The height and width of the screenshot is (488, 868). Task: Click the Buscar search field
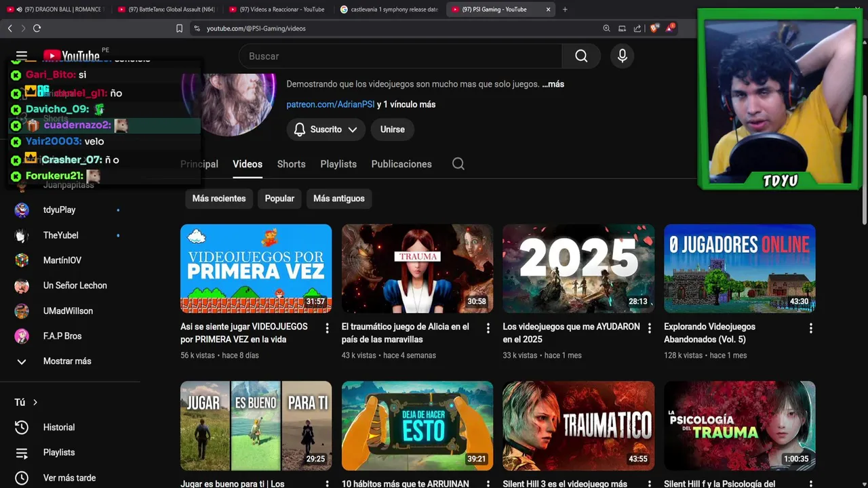tap(400, 56)
